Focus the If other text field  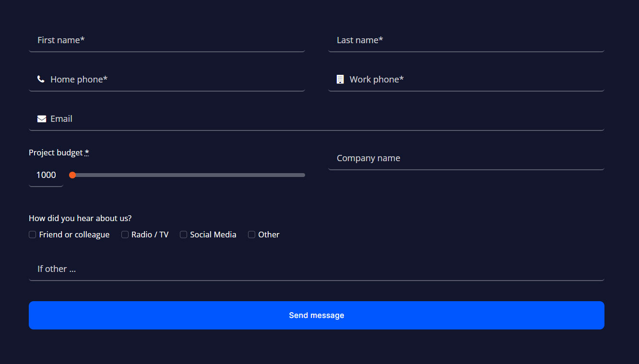(317, 269)
